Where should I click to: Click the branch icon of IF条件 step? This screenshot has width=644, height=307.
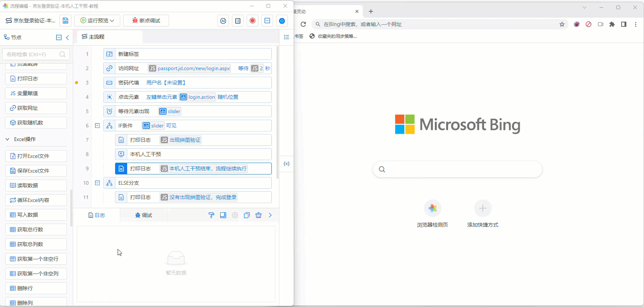click(x=110, y=126)
